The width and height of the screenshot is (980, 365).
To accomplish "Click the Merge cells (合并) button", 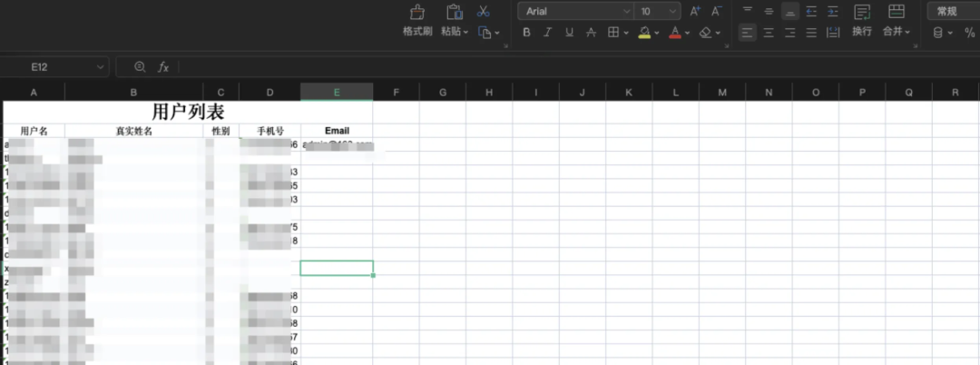I will [x=896, y=20].
